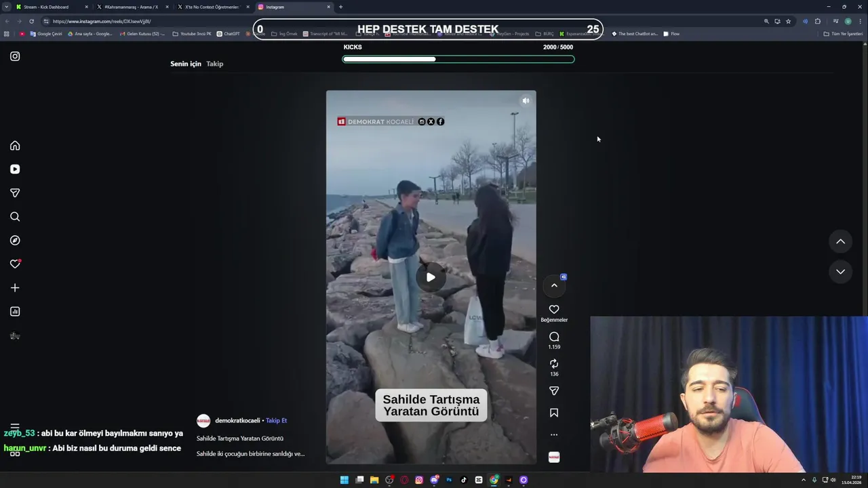The width and height of the screenshot is (868, 488).
Task: Open reel more options (three dots)
Action: pyautogui.click(x=554, y=434)
